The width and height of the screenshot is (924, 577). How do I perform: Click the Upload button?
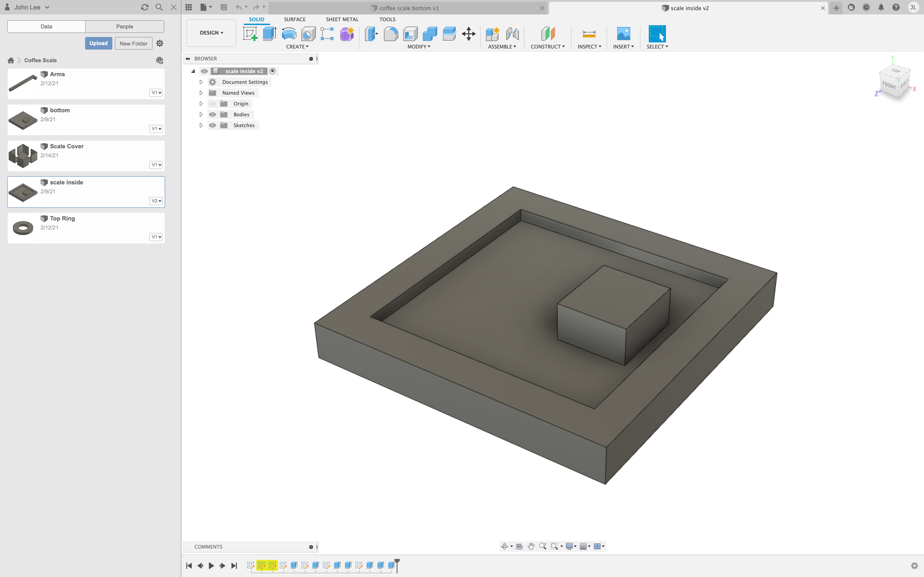coord(98,43)
